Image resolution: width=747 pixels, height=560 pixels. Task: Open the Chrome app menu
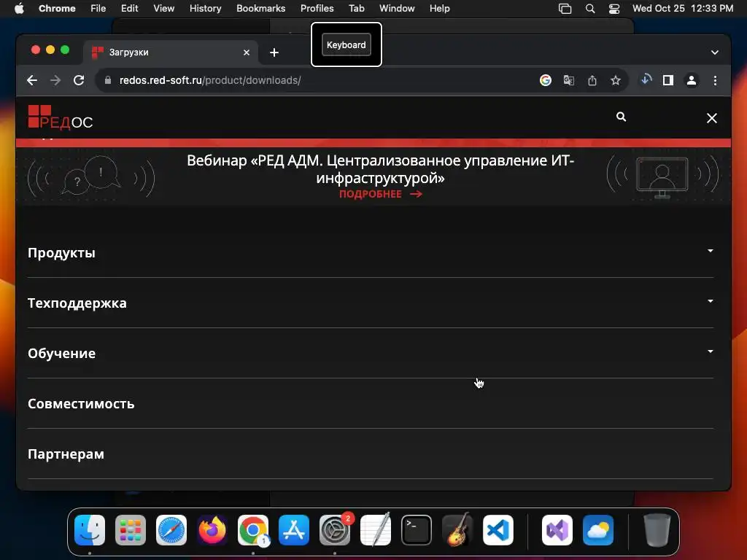[x=57, y=9]
